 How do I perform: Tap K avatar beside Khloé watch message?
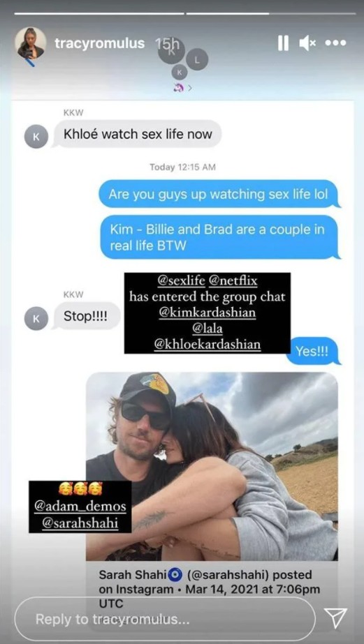(x=36, y=137)
